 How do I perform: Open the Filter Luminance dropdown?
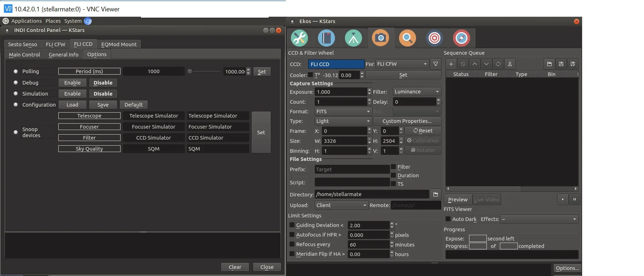click(417, 92)
